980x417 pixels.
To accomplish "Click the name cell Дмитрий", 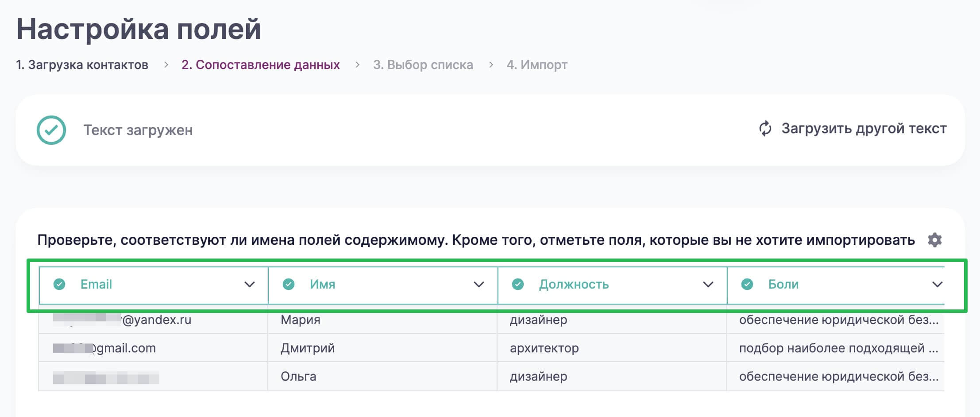I will point(382,348).
